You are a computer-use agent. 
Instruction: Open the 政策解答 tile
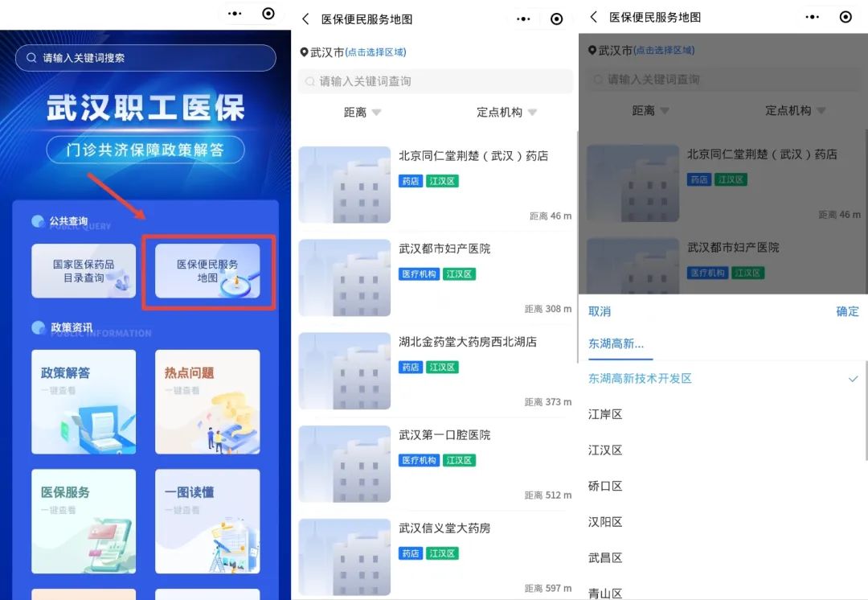pos(84,401)
